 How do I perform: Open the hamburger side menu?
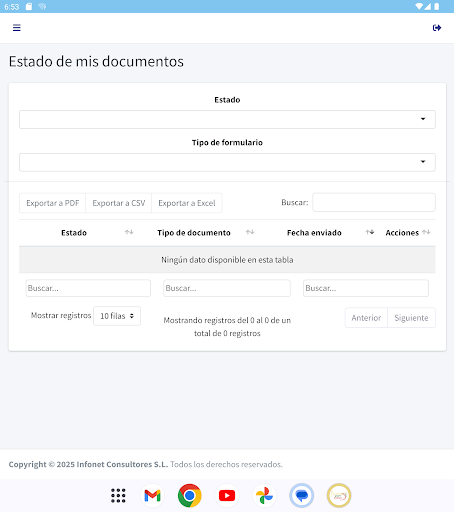point(17,28)
